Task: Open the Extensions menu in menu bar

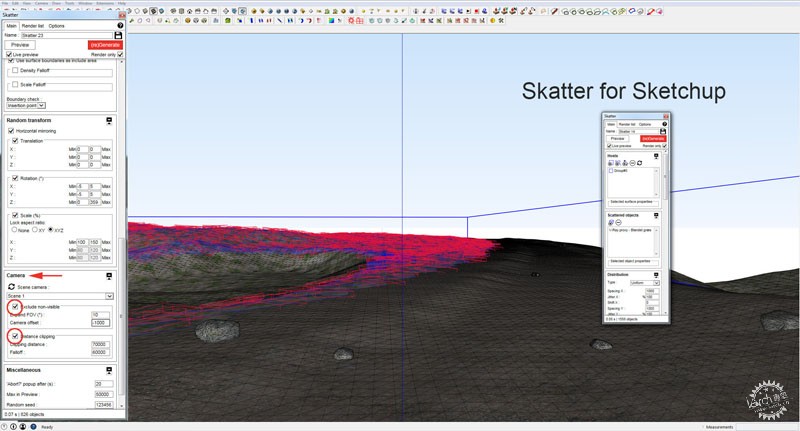Action: (x=106, y=3)
